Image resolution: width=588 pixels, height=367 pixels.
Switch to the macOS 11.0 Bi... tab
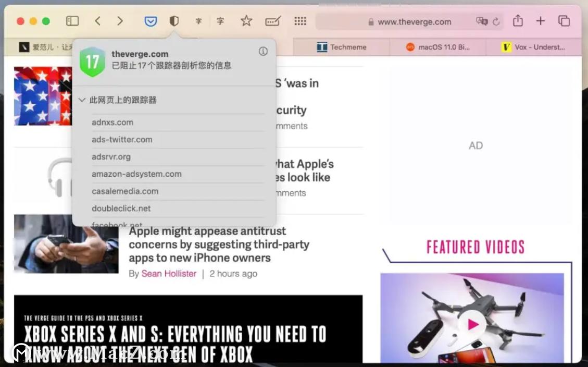(x=437, y=47)
